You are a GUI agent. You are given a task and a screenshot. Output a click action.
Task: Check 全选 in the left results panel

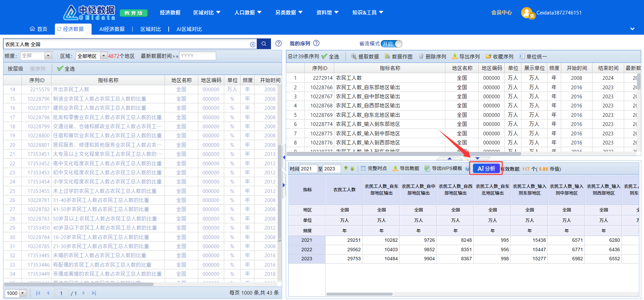click(x=60, y=69)
